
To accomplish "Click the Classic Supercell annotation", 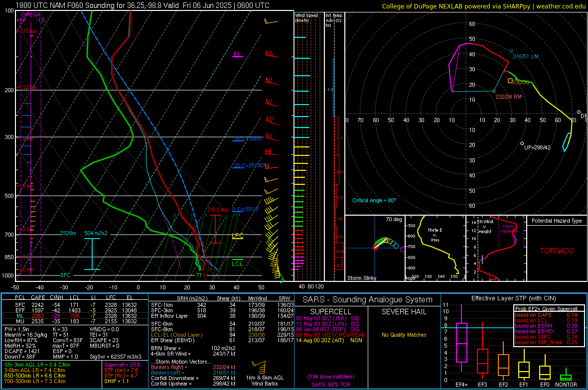I will [x=509, y=229].
